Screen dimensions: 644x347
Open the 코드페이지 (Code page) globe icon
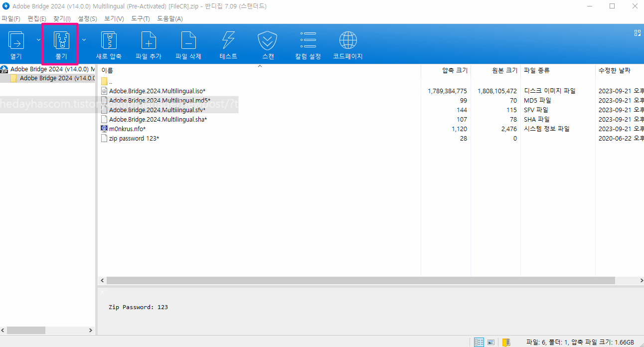tap(348, 40)
